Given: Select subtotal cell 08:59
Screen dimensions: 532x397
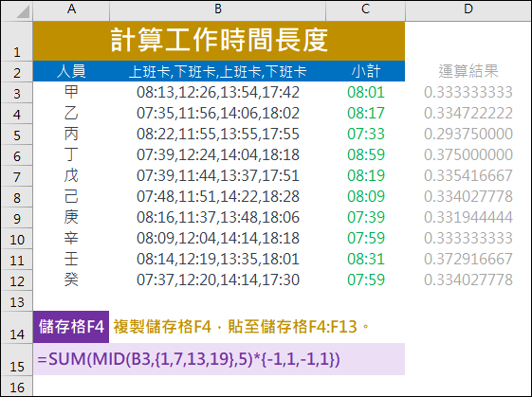Looking at the screenshot, I should click(365, 155).
